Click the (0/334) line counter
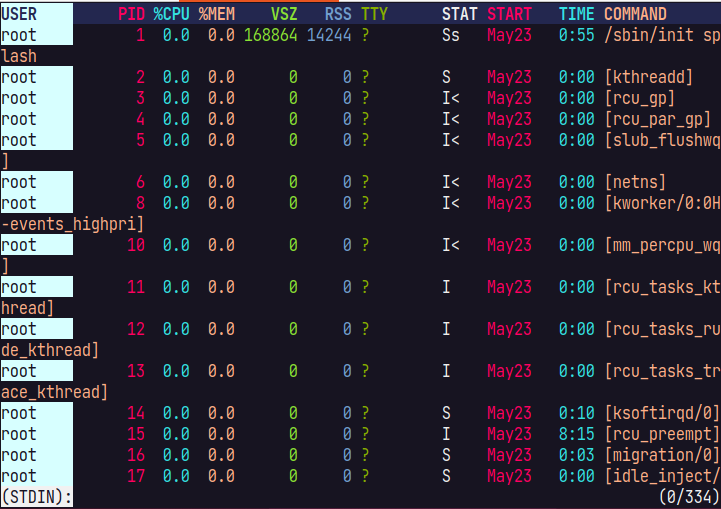 (x=689, y=497)
